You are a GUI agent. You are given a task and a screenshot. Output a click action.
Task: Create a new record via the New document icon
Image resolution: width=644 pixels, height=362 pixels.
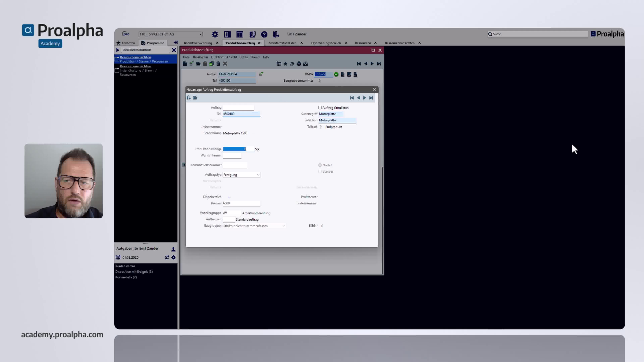(x=185, y=64)
